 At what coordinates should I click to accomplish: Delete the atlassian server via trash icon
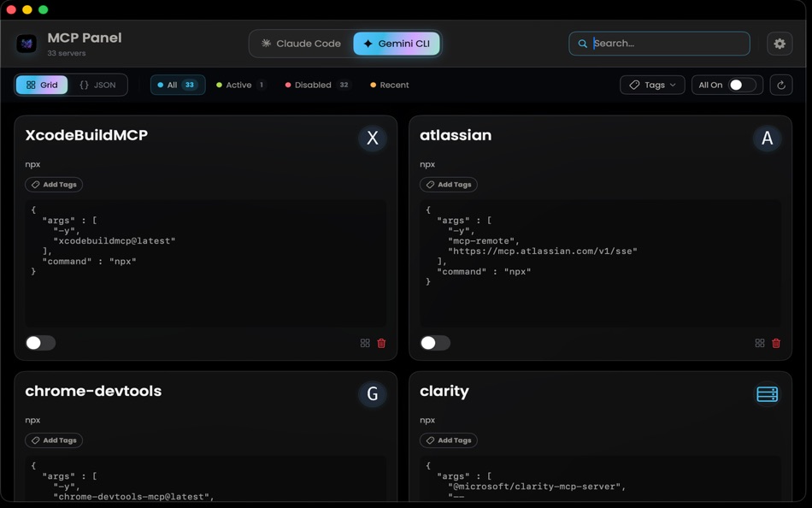point(776,343)
